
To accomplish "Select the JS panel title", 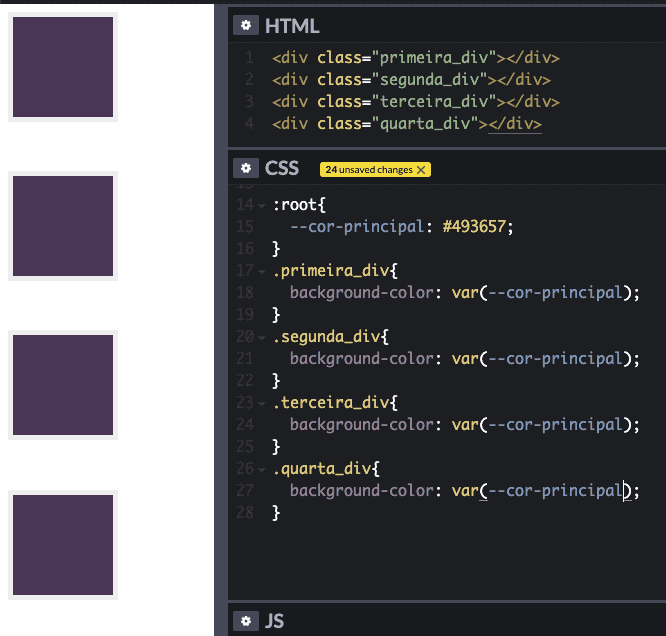I will pos(275,621).
